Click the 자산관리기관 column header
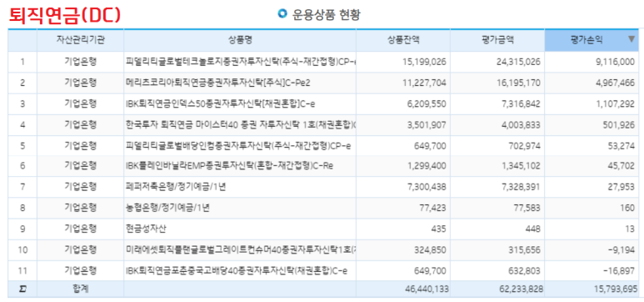Viewport: 644px width, 302px height. 81,40
